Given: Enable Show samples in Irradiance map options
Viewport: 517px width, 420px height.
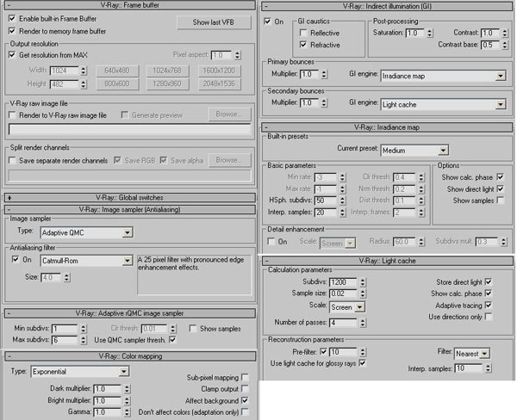Looking at the screenshot, I should [x=500, y=201].
